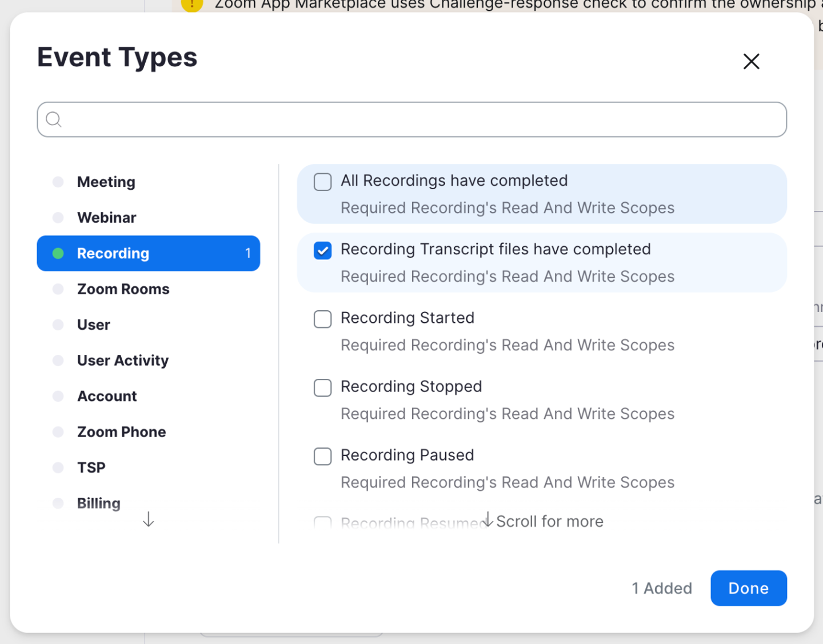This screenshot has width=823, height=644.
Task: Uncheck Recording Transcript files have completed
Action: coord(323,250)
